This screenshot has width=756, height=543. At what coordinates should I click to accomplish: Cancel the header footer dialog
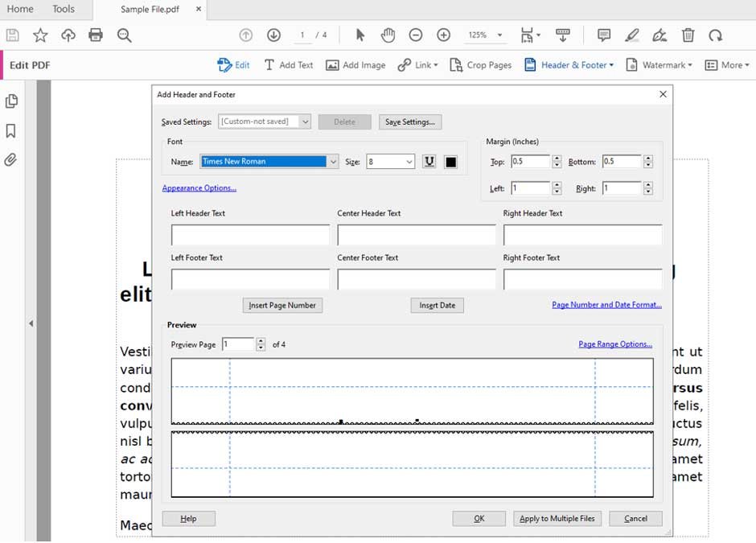pyautogui.click(x=635, y=518)
